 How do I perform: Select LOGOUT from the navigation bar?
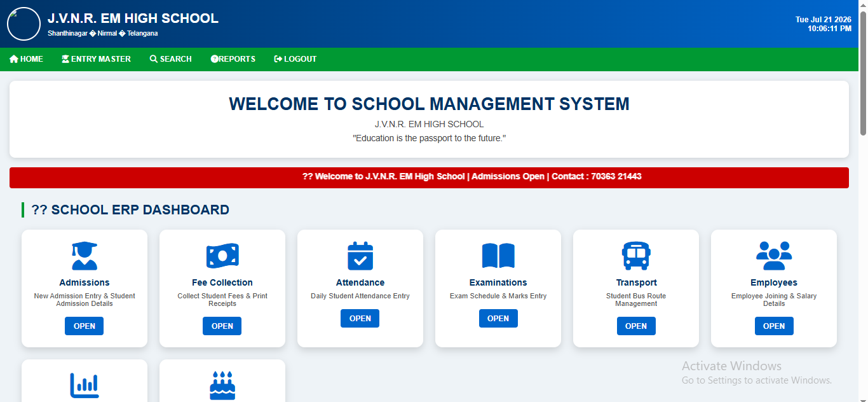coord(295,59)
